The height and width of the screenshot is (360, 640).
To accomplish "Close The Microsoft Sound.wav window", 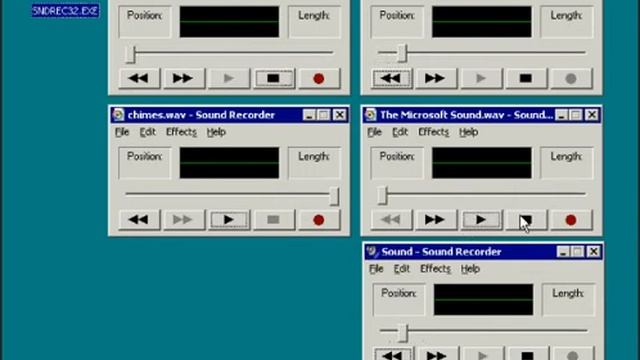I will (x=592, y=115).
